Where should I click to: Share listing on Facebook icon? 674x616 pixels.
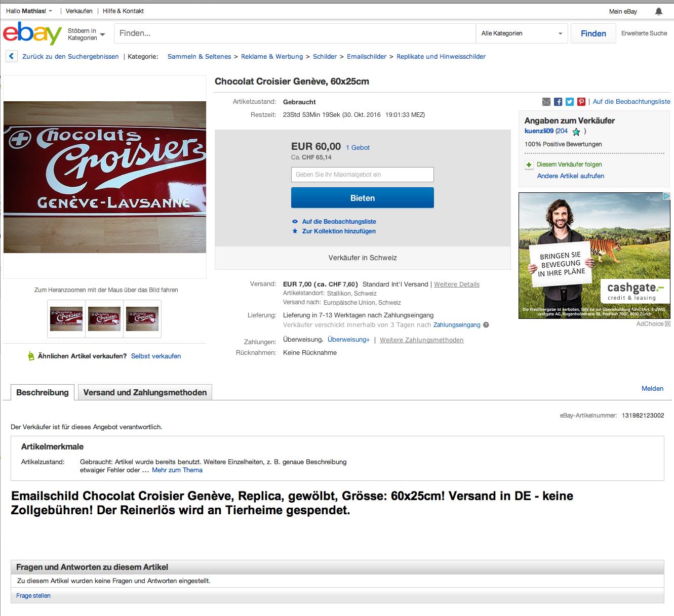pos(558,102)
